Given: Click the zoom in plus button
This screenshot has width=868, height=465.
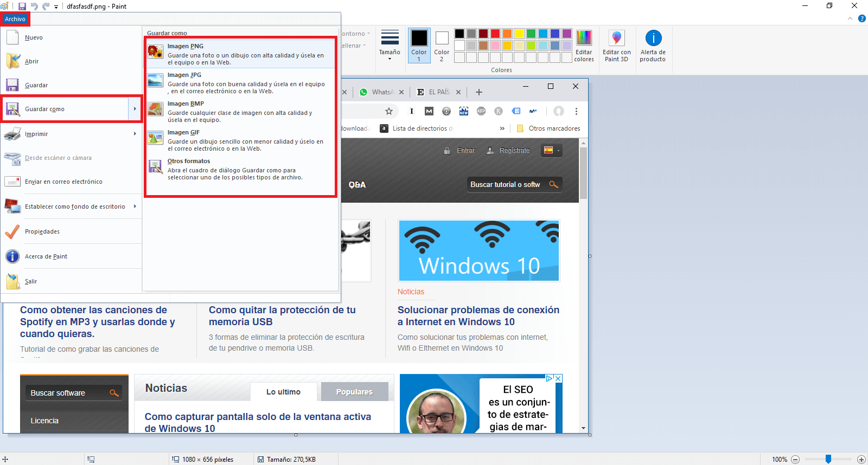Looking at the screenshot, I should coord(861,459).
